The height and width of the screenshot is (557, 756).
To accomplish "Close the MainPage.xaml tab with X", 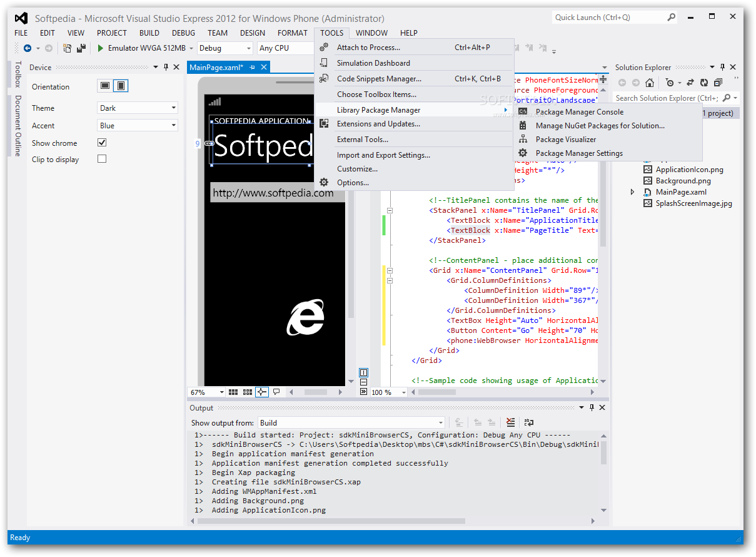I will pyautogui.click(x=264, y=67).
